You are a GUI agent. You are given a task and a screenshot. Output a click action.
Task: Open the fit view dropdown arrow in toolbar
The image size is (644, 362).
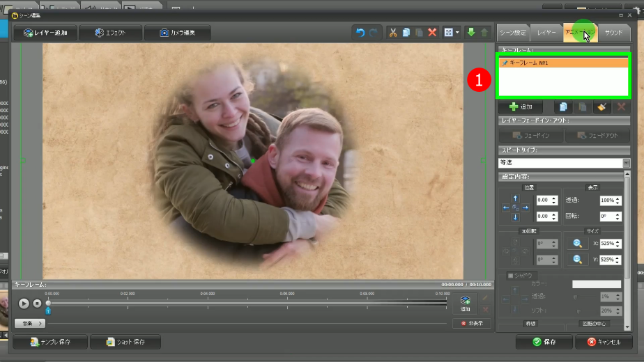tap(457, 33)
